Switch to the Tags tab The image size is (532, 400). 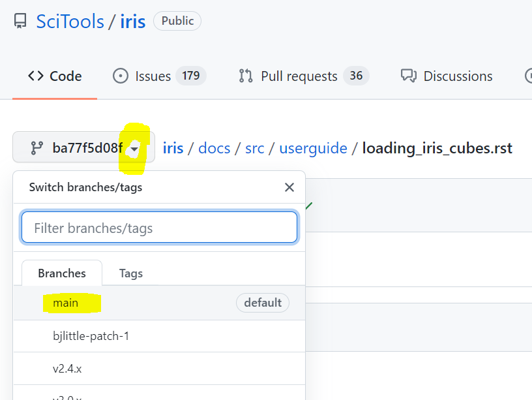coord(130,273)
